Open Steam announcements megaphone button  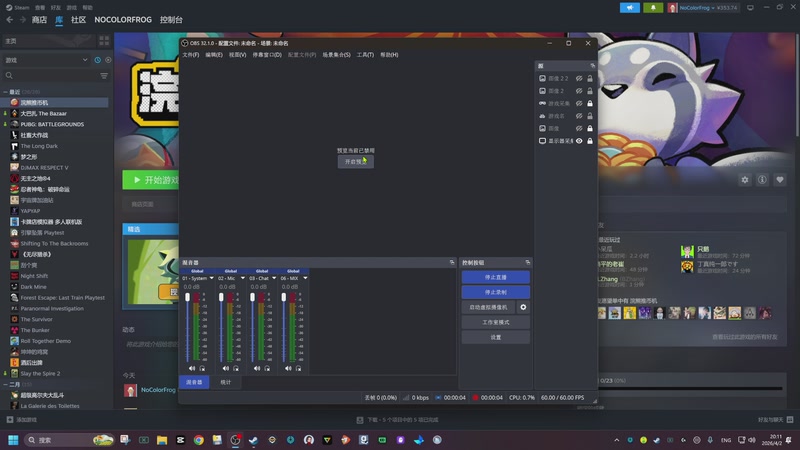pos(630,8)
